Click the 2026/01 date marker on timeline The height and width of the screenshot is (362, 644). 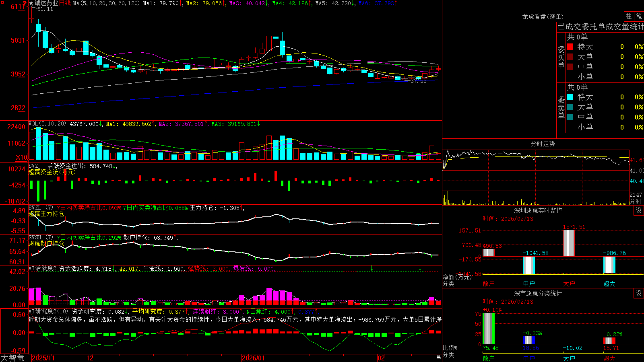[254, 358]
